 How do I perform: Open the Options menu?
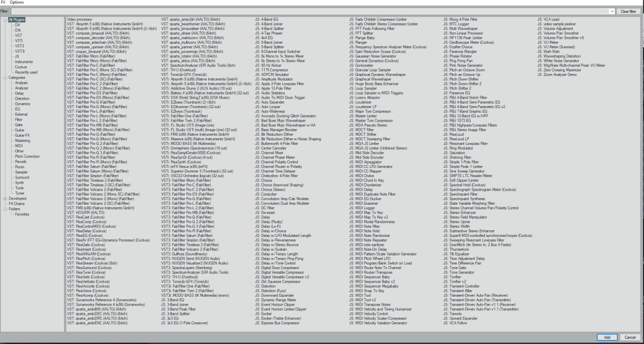[17, 3]
